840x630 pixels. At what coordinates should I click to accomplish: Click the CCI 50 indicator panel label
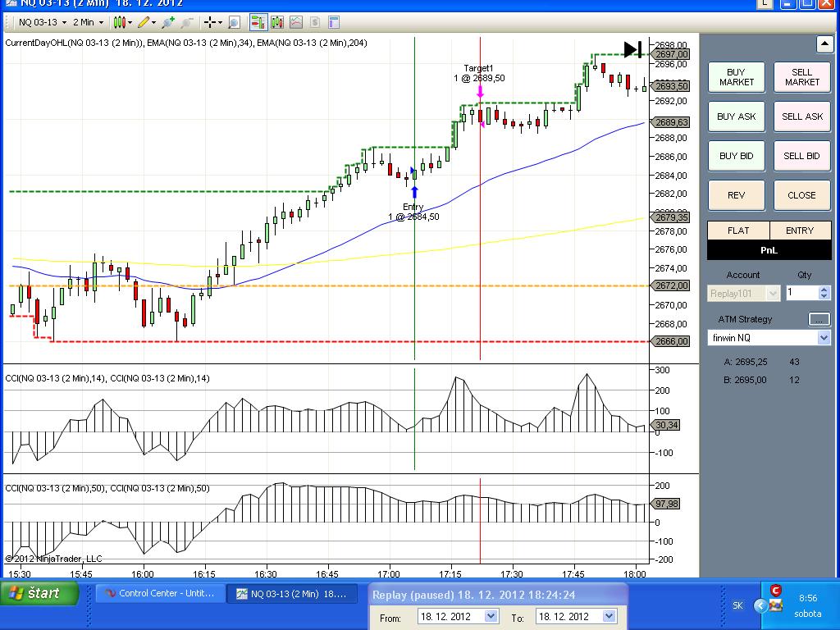[x=107, y=489]
